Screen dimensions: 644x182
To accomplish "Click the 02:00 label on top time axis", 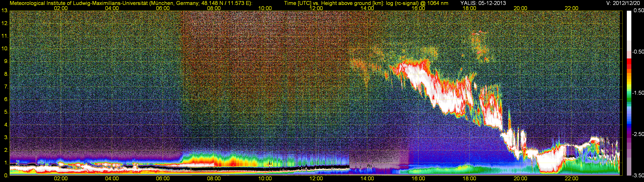I will coord(61,8).
